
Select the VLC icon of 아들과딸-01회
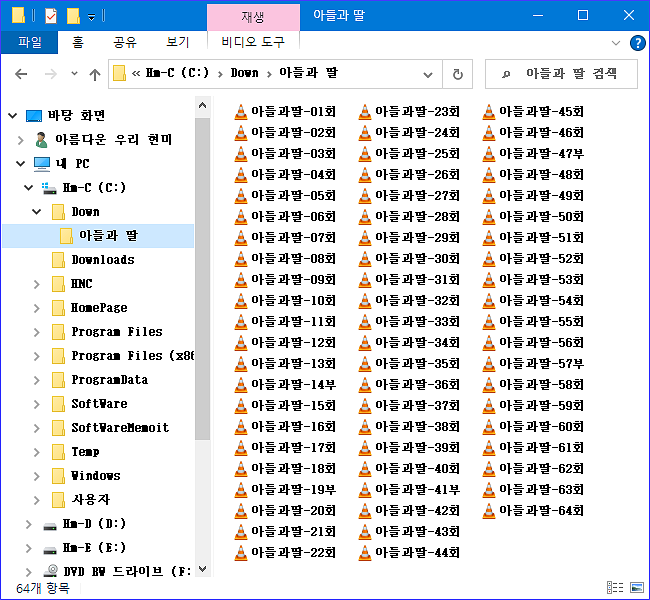tap(241, 112)
